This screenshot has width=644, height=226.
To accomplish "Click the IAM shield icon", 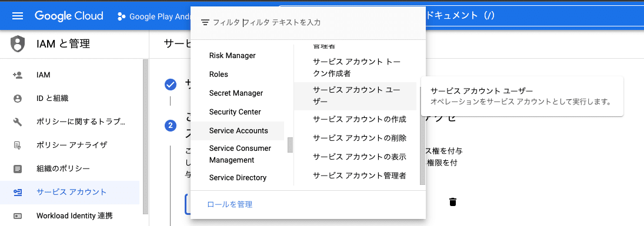I will pyautogui.click(x=17, y=44).
